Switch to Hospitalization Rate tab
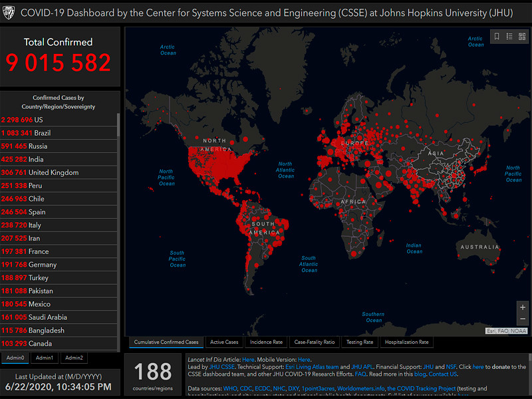 click(x=407, y=342)
